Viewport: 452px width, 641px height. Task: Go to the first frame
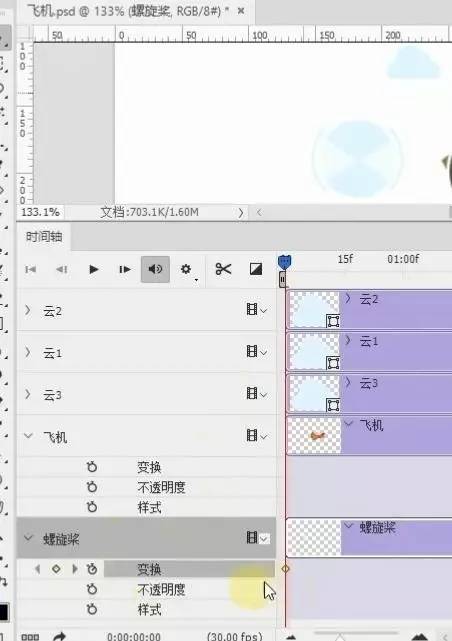click(x=31, y=269)
